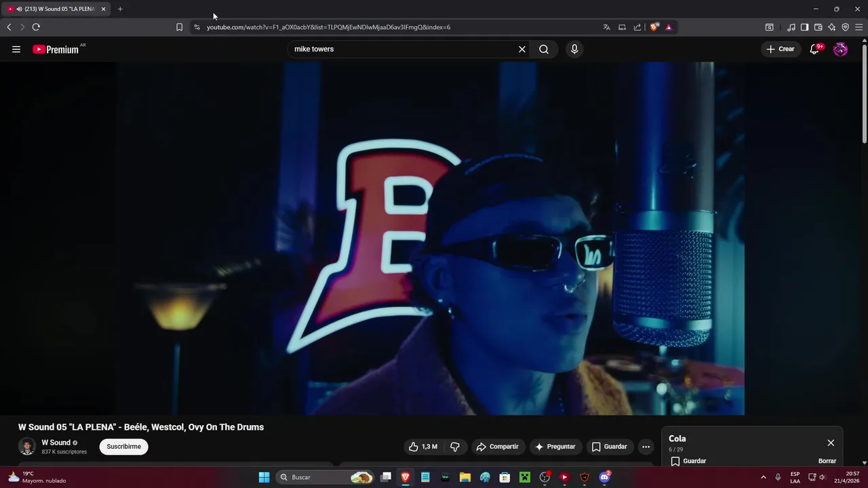Open YouTube notifications bell
868x488 pixels.
click(814, 49)
